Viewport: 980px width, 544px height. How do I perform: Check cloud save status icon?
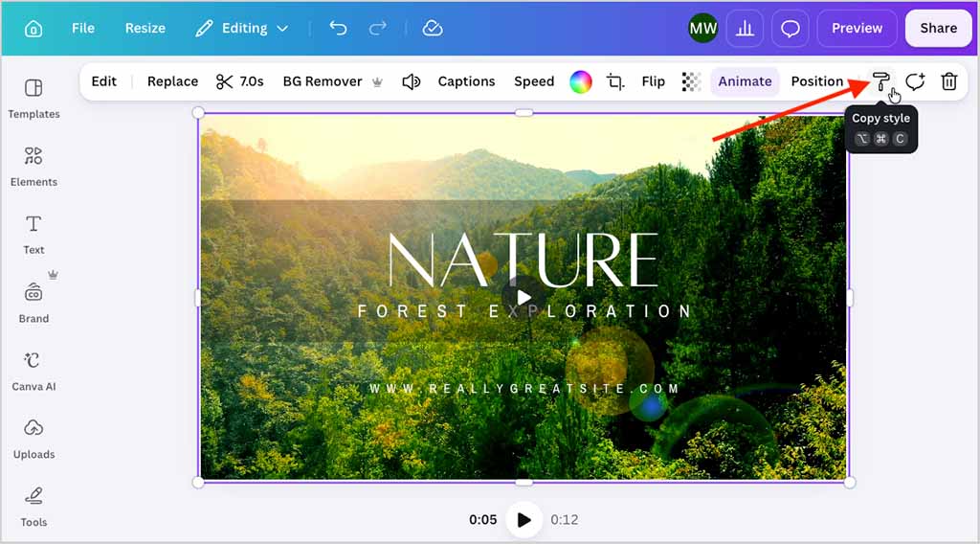pyautogui.click(x=433, y=28)
